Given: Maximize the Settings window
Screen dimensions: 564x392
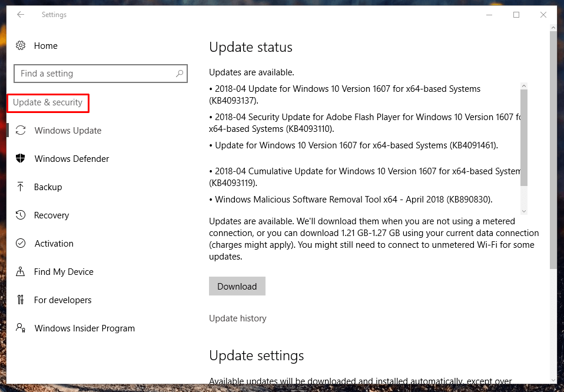Looking at the screenshot, I should (x=516, y=15).
